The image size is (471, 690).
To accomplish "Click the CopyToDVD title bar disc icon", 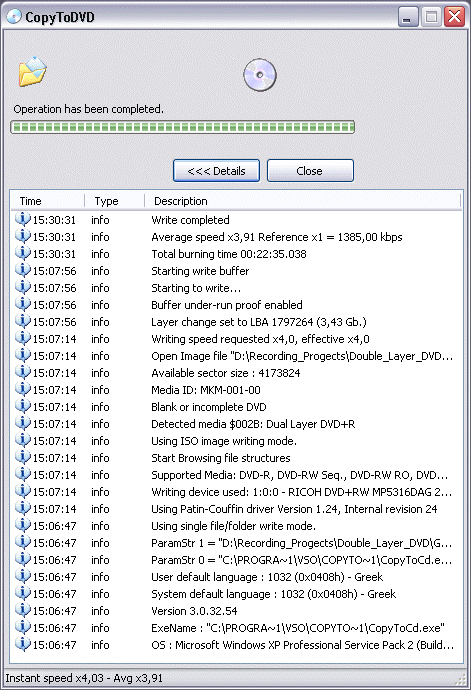I will tap(14, 16).
